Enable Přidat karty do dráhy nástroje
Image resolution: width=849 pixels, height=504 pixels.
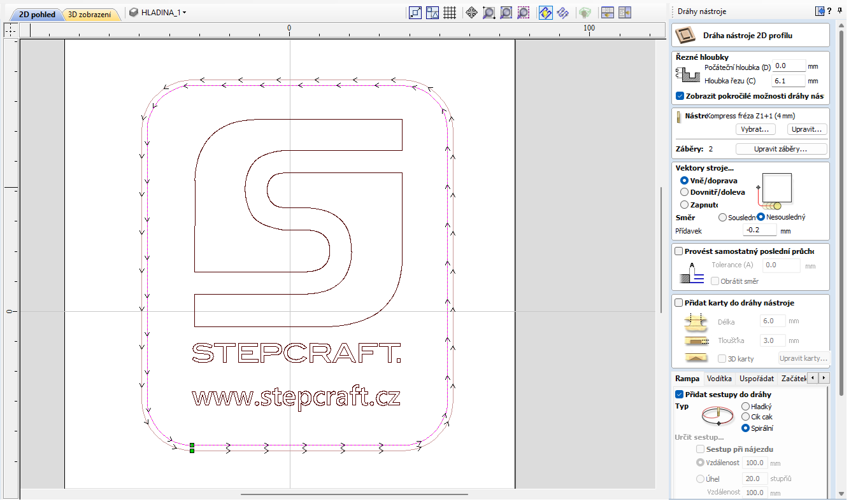tap(679, 303)
